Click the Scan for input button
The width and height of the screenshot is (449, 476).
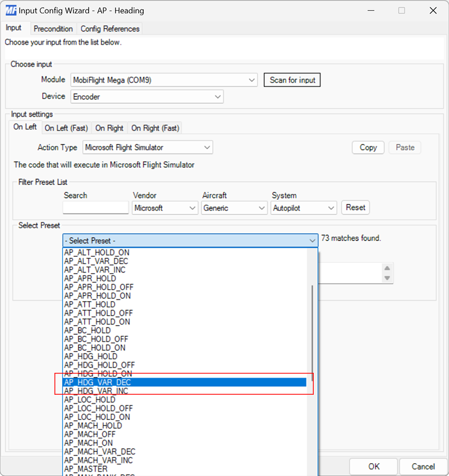[x=292, y=80]
